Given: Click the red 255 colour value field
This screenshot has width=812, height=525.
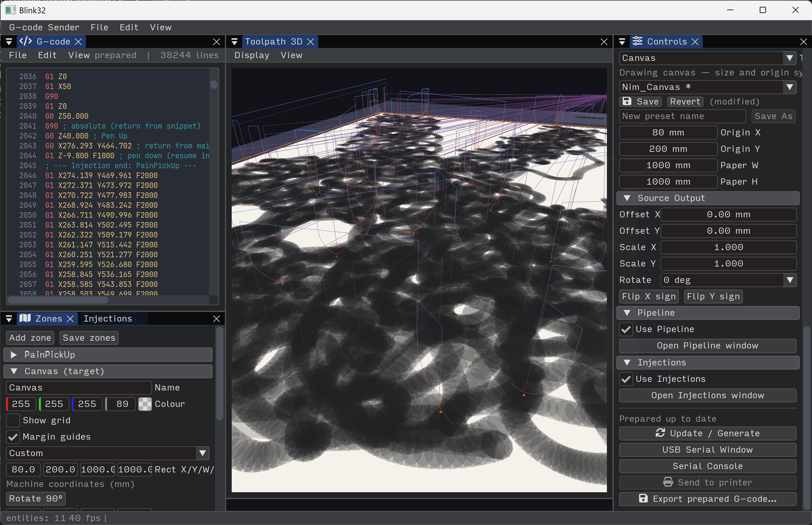Looking at the screenshot, I should (21, 404).
